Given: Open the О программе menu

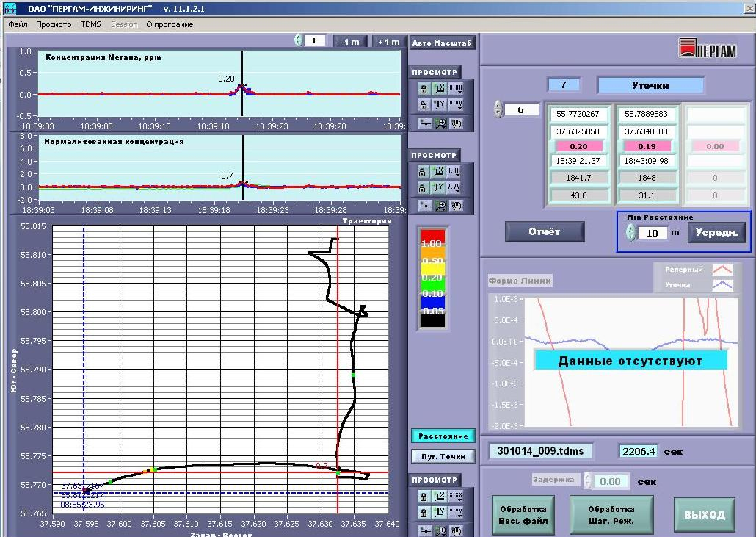Looking at the screenshot, I should tap(170, 24).
